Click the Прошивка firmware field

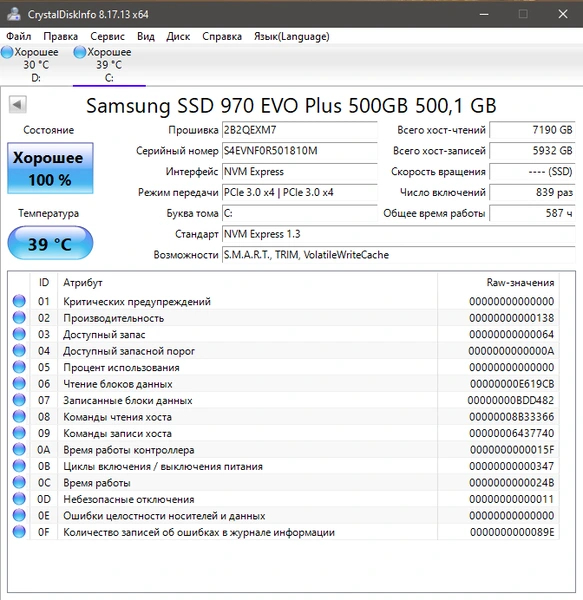300,130
